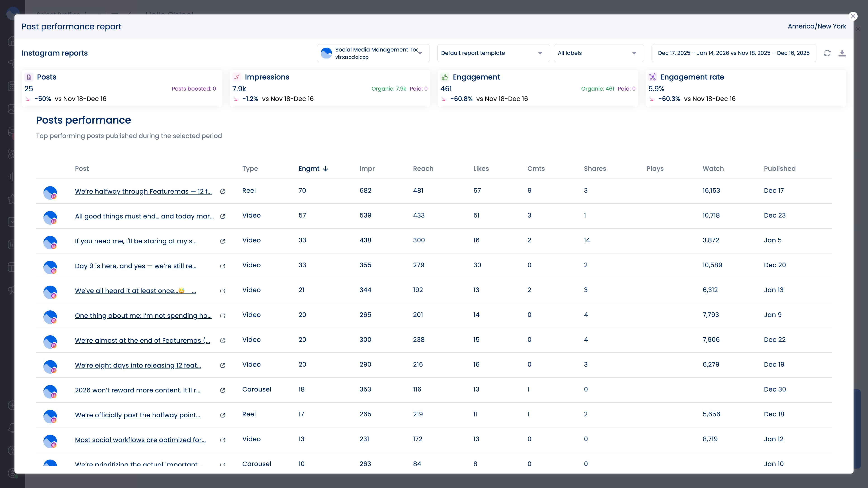
Task: Expand the Default report template dropdown
Action: coord(493,53)
